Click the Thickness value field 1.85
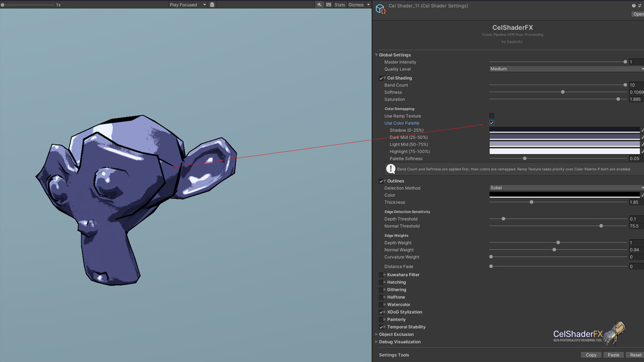Image resolution: width=644 pixels, height=362 pixels. (x=636, y=202)
